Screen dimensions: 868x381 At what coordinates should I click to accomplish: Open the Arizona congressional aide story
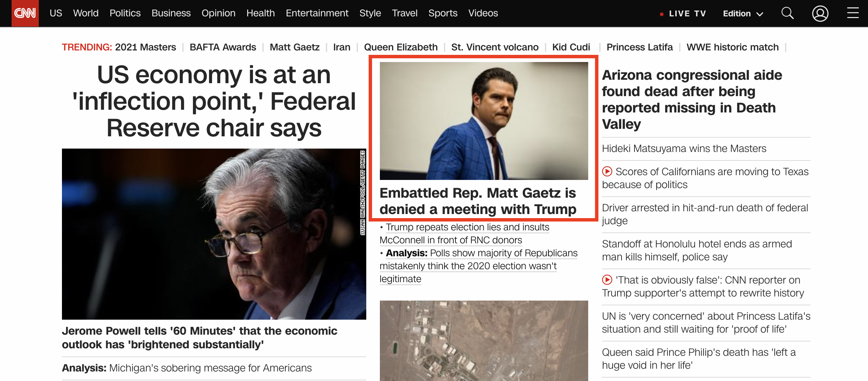(692, 99)
